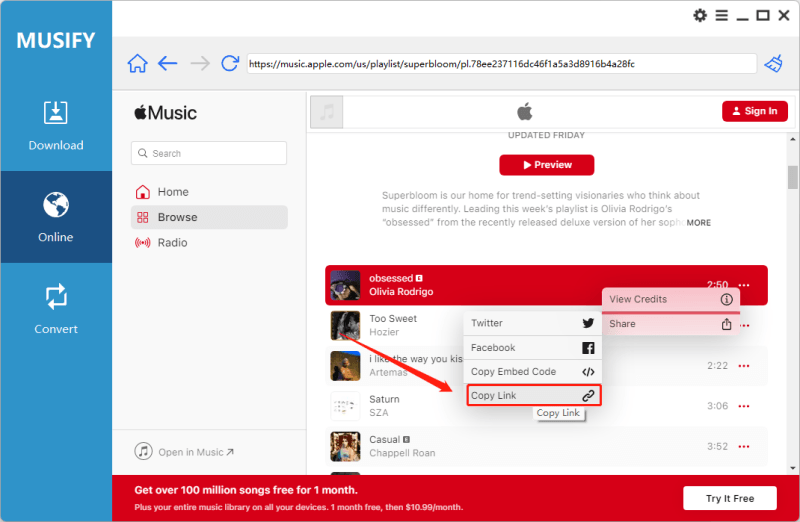Screen dimensions: 800x522
Task: Open the hamburger menu in title bar
Action: [x=721, y=15]
